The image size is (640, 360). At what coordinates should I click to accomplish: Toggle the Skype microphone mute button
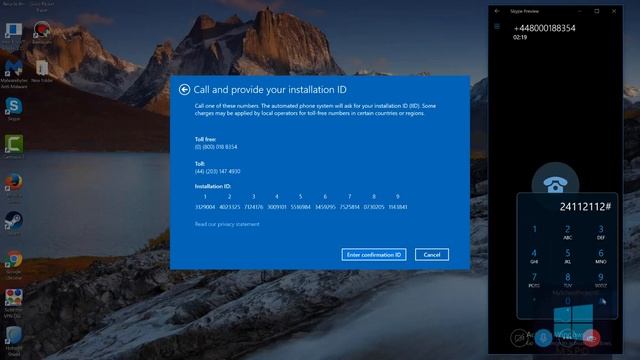point(543,338)
